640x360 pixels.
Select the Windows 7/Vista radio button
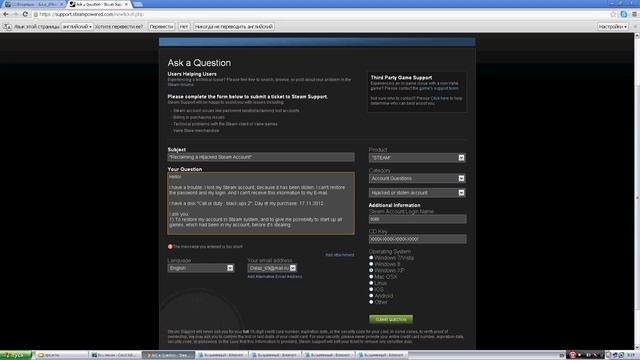tap(371, 258)
